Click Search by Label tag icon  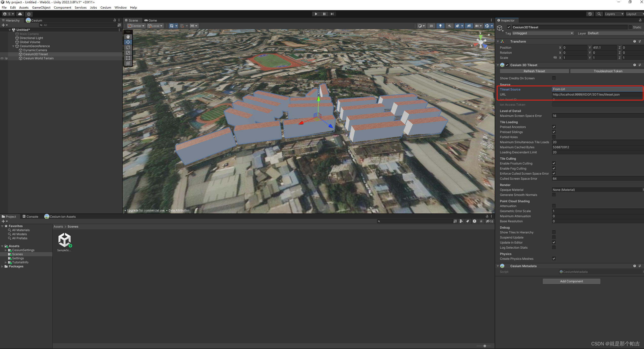468,221
